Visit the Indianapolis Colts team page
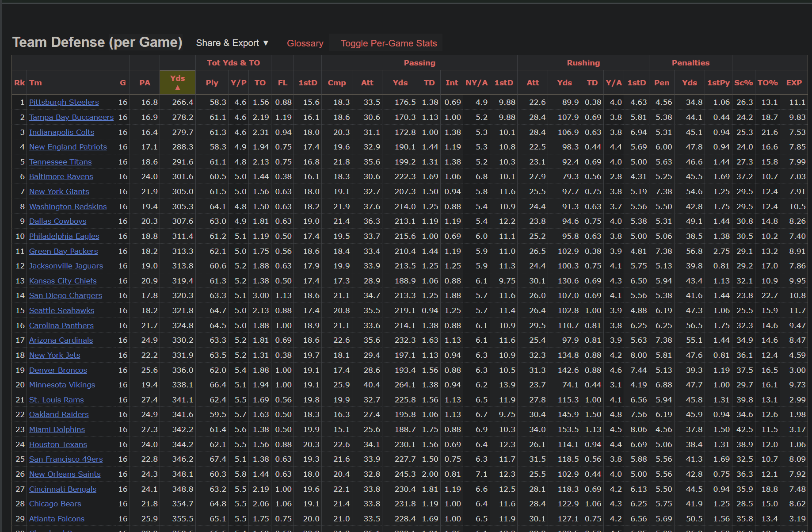Viewport: 812px width, 532px height. (61, 132)
